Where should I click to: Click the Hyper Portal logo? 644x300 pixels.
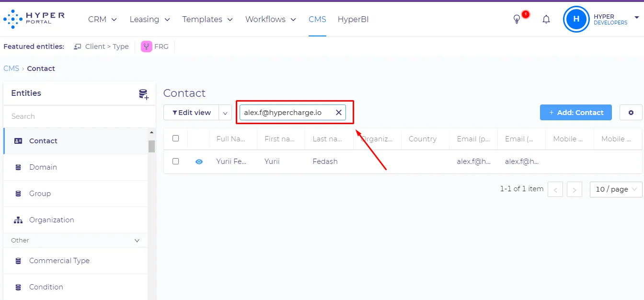34,19
